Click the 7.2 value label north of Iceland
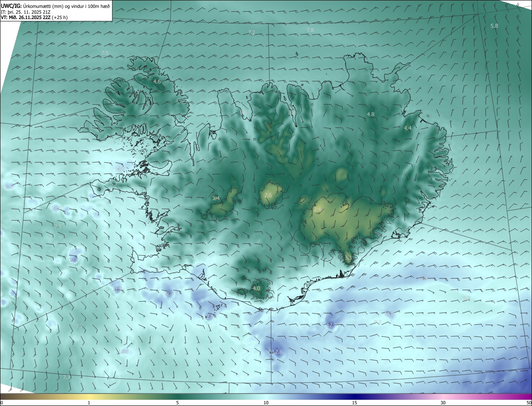Image resolution: width=532 pixels, height=406 pixels. 251,32
